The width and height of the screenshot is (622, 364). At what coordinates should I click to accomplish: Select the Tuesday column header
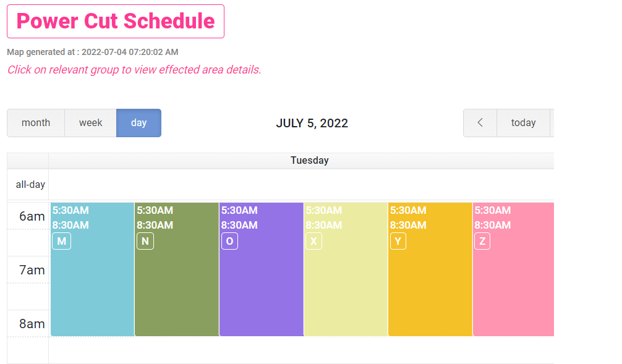pos(310,160)
